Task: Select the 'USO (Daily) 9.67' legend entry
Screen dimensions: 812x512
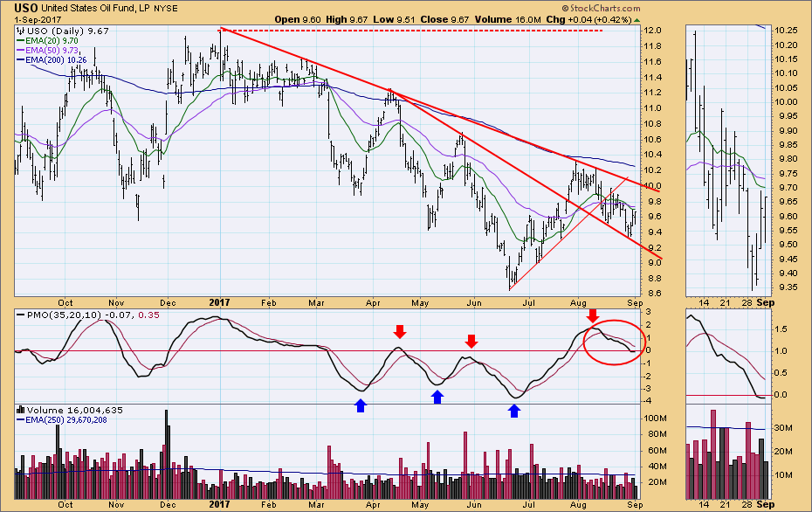Action: tap(68, 31)
